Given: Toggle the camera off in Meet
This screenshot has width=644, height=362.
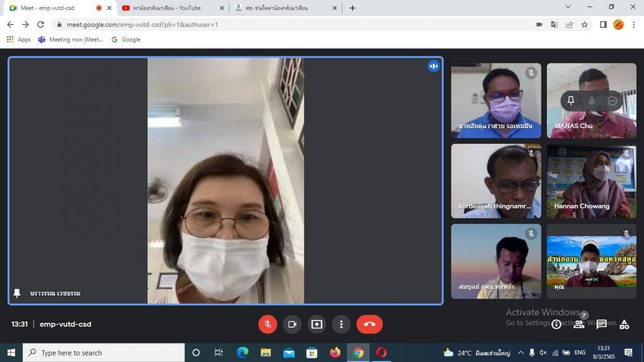Looking at the screenshot, I should click(x=292, y=324).
